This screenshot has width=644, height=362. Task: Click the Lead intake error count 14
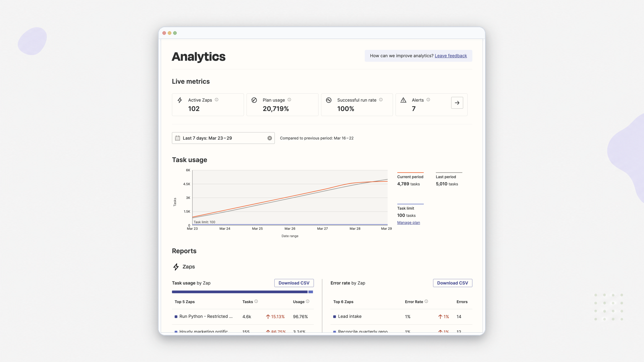pyautogui.click(x=459, y=317)
